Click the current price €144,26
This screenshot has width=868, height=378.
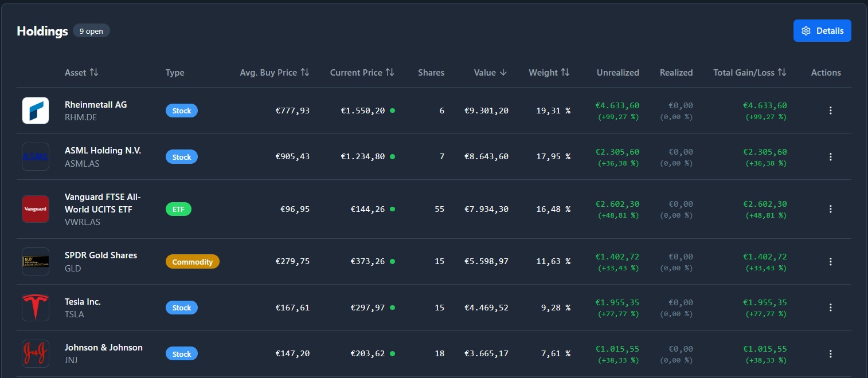368,209
